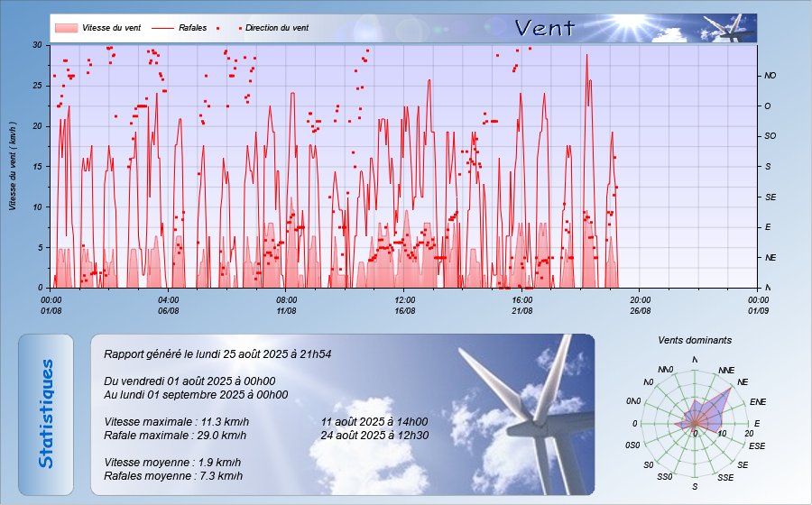The image size is (812, 505).
Task: Click the Rapport généré date text
Action: [217, 354]
